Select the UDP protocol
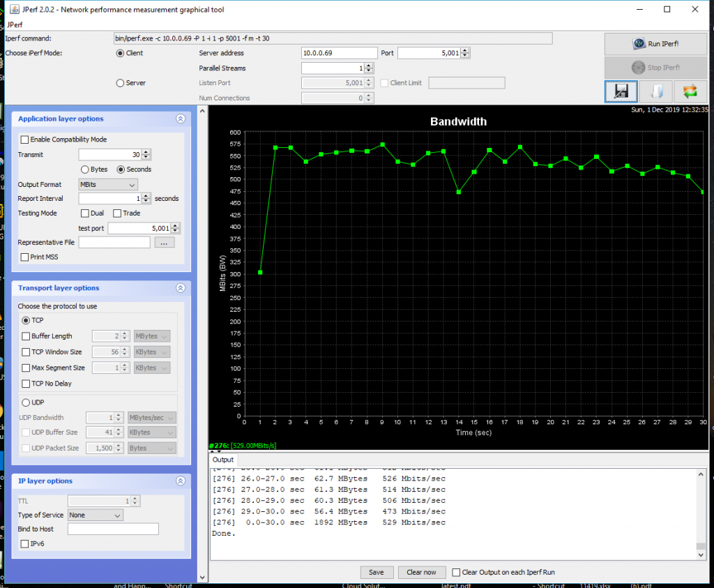The height and width of the screenshot is (588, 714). click(26, 402)
